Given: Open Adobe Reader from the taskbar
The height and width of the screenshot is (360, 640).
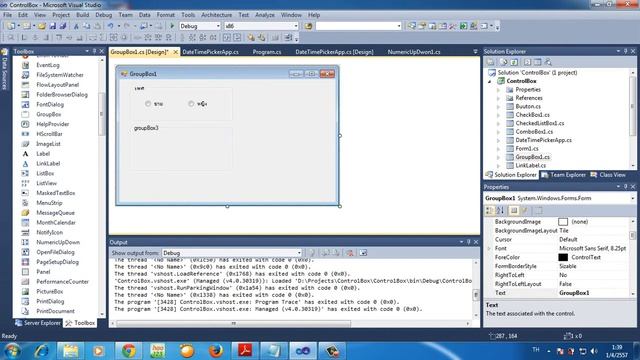Looking at the screenshot, I should (245, 351).
